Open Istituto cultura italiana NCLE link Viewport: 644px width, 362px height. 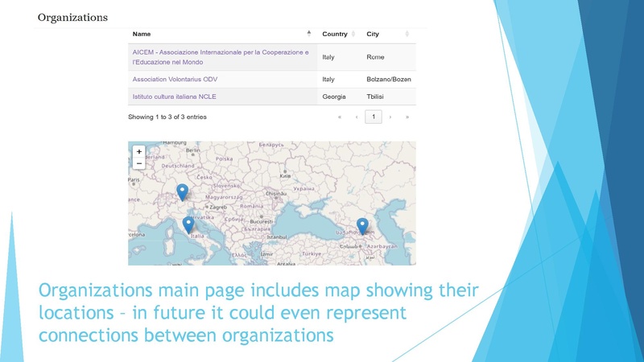(x=174, y=97)
